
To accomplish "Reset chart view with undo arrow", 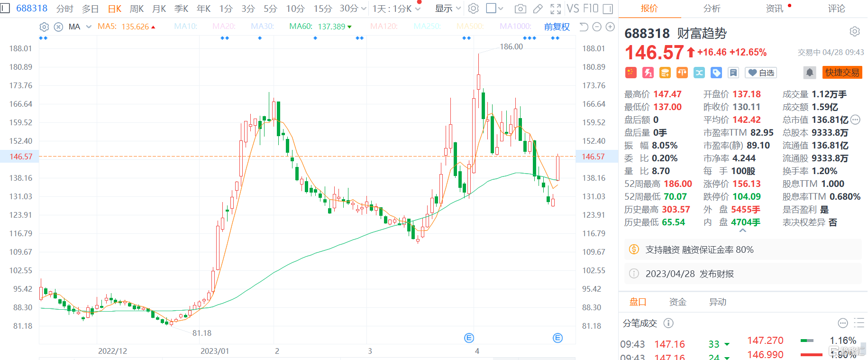I will (584, 27).
